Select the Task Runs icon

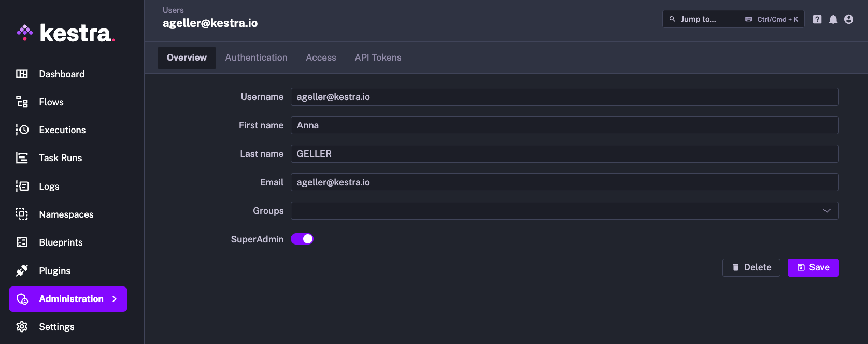pyautogui.click(x=22, y=158)
